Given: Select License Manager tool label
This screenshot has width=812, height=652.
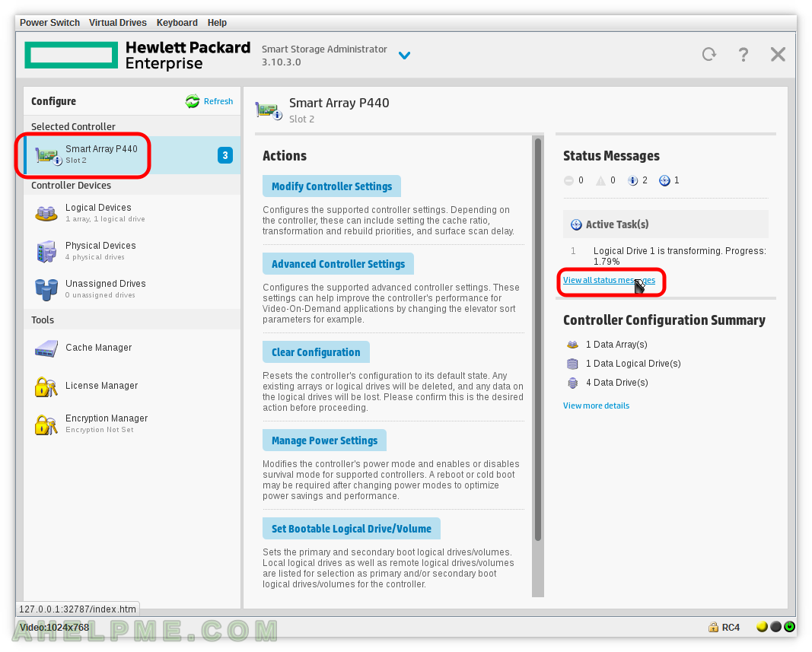Looking at the screenshot, I should click(x=101, y=386).
